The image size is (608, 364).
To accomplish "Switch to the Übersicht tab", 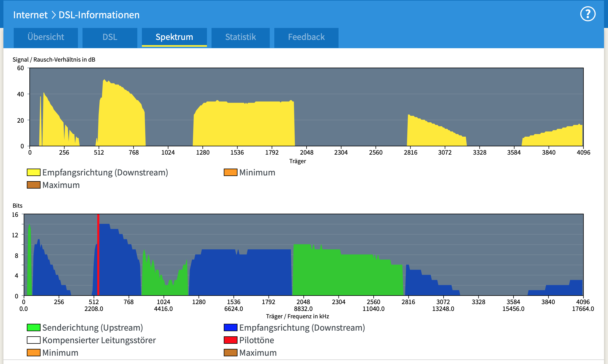I will [46, 37].
